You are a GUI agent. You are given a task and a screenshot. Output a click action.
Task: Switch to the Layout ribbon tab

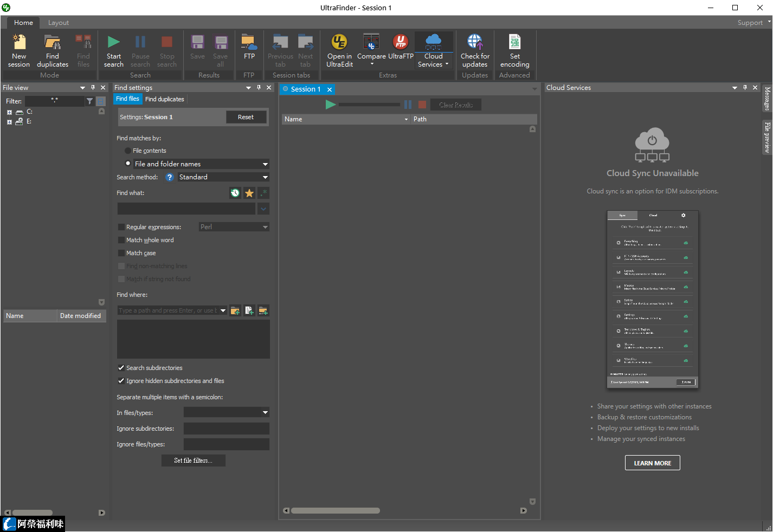(x=59, y=23)
